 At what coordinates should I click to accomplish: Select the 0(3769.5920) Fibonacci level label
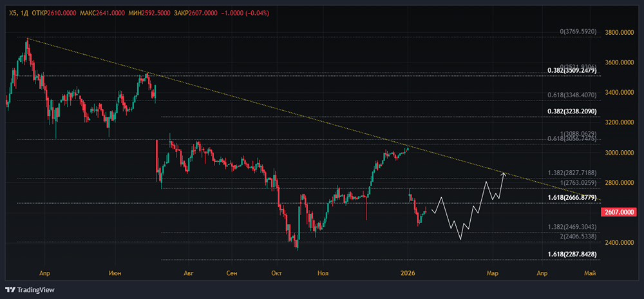[x=578, y=32]
